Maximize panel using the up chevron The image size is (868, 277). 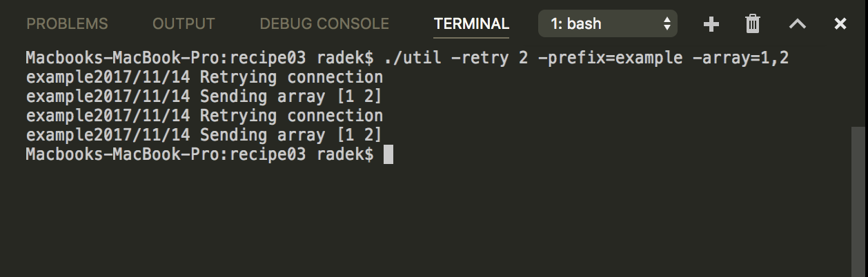coord(798,24)
